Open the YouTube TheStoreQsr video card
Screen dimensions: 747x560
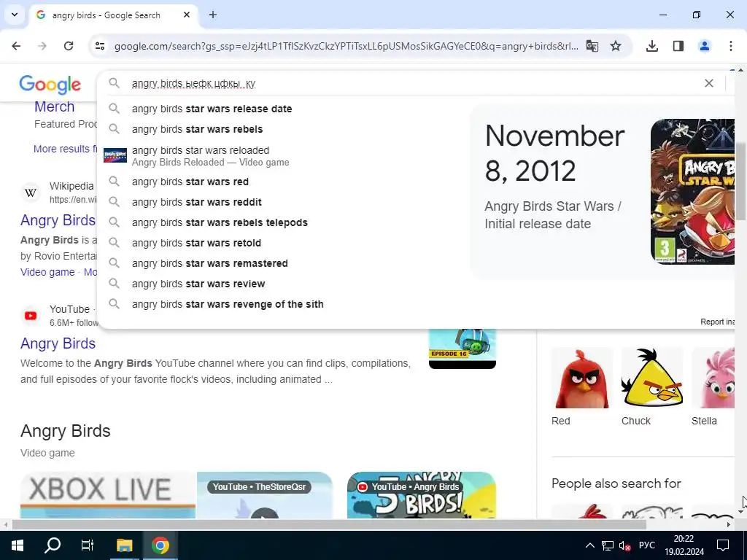pos(264,495)
